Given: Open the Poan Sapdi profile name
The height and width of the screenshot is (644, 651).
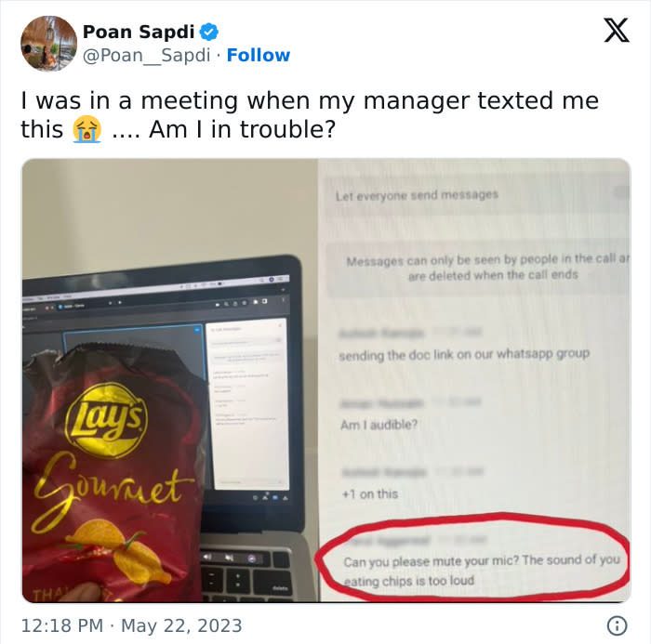Looking at the screenshot, I should coord(139,32).
